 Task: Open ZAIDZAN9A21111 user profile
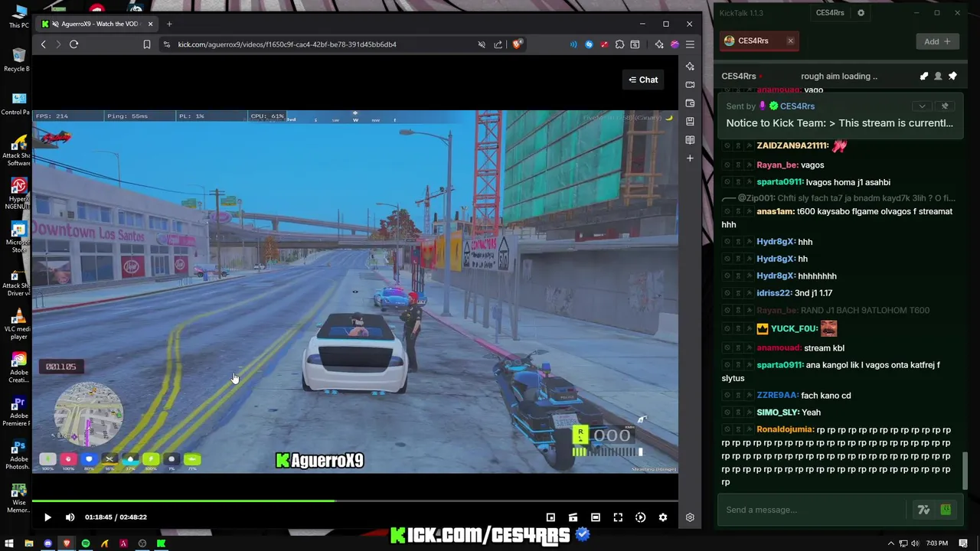tap(792, 145)
